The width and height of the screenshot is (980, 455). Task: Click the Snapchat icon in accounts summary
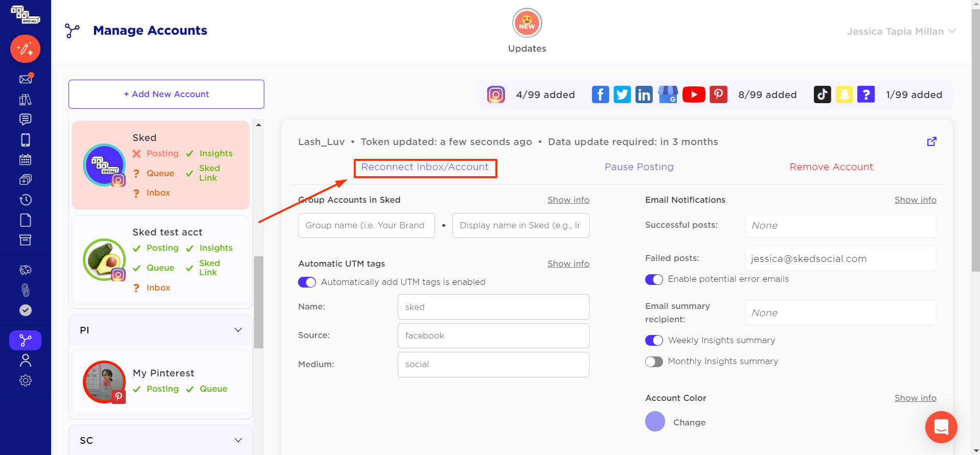[845, 94]
